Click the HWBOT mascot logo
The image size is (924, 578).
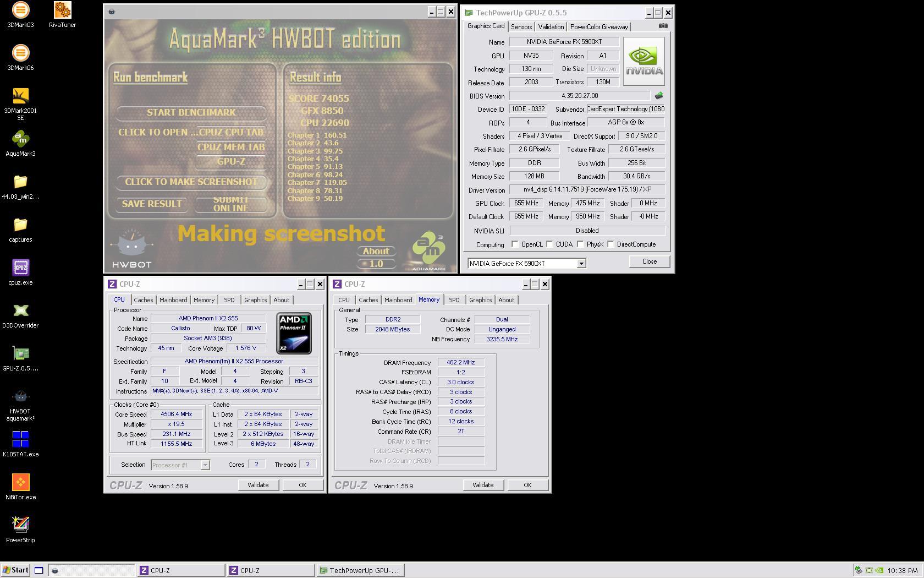coord(131,249)
